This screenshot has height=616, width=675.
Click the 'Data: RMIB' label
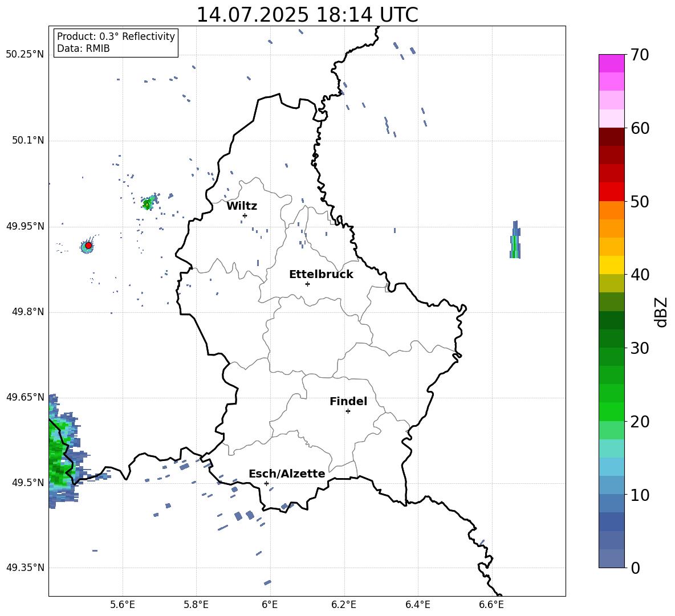pos(83,48)
